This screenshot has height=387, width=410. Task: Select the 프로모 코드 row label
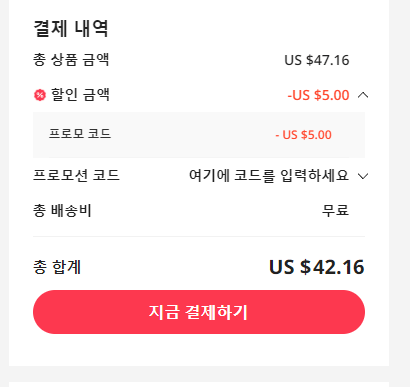(80, 134)
